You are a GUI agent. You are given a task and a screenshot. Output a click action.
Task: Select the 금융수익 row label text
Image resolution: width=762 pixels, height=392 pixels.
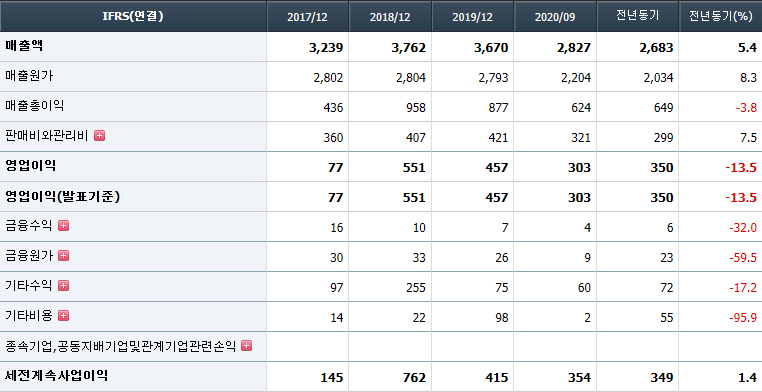click(29, 225)
